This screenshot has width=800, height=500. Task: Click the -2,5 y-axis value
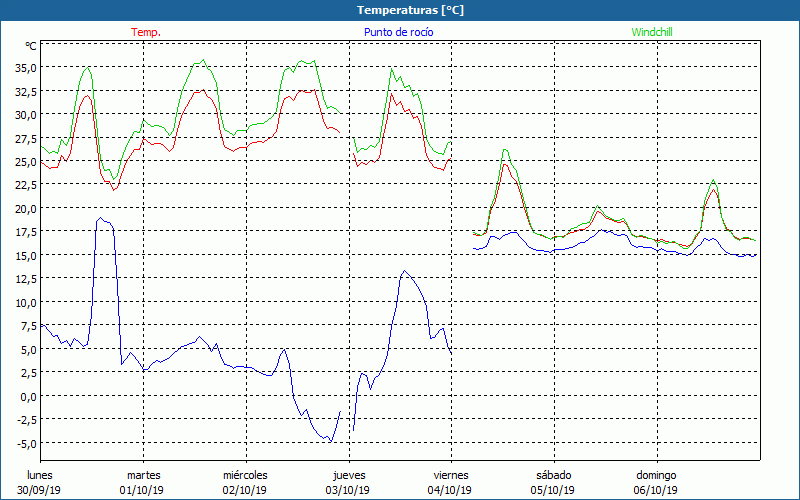tap(28, 419)
